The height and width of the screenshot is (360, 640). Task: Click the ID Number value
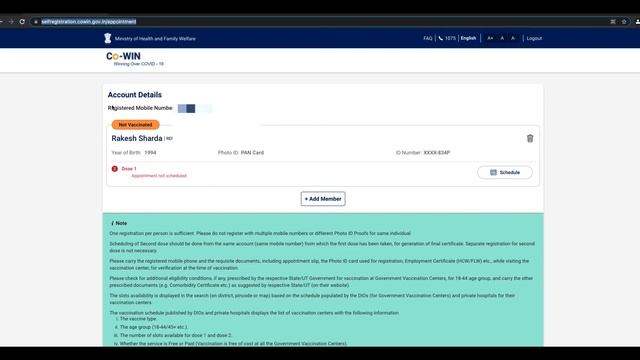tap(436, 153)
